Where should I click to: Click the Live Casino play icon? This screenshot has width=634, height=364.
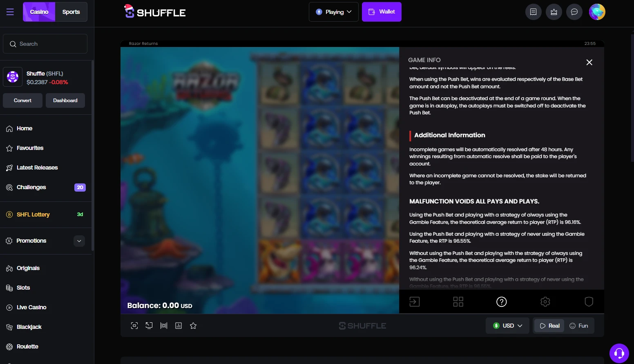pyautogui.click(x=9, y=308)
